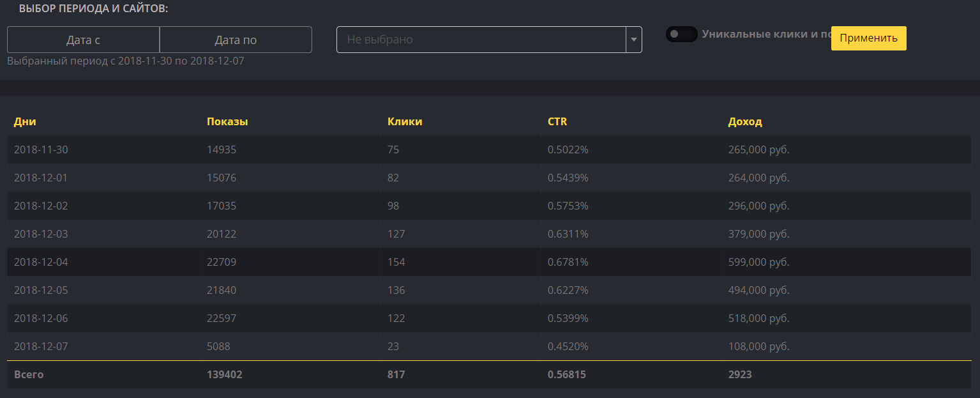Click the 2018-12-04 row date cell
The width and height of the screenshot is (980, 398).
(x=41, y=262)
